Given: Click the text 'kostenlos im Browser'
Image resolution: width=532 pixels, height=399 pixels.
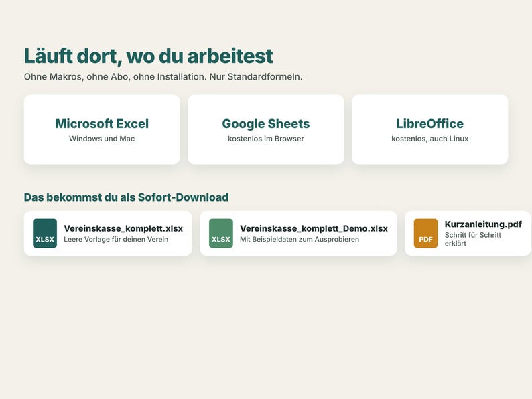Looking at the screenshot, I should click(266, 139).
